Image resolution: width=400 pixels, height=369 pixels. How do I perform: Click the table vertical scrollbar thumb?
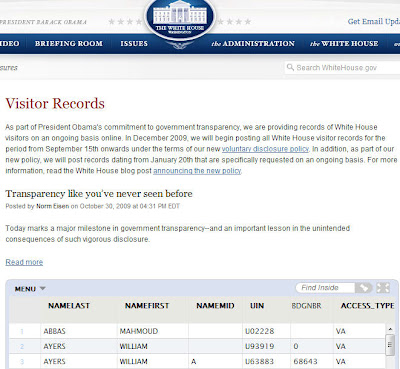pos(390,345)
